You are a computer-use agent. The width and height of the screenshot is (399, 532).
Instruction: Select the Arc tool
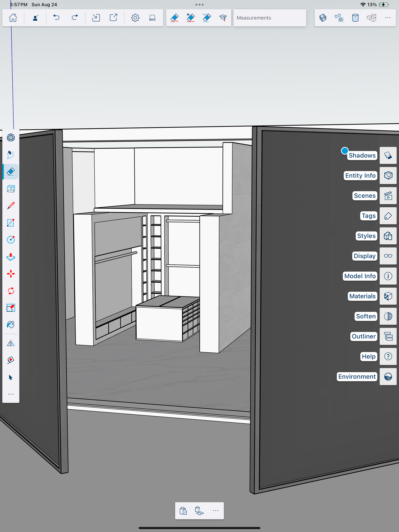[11, 240]
